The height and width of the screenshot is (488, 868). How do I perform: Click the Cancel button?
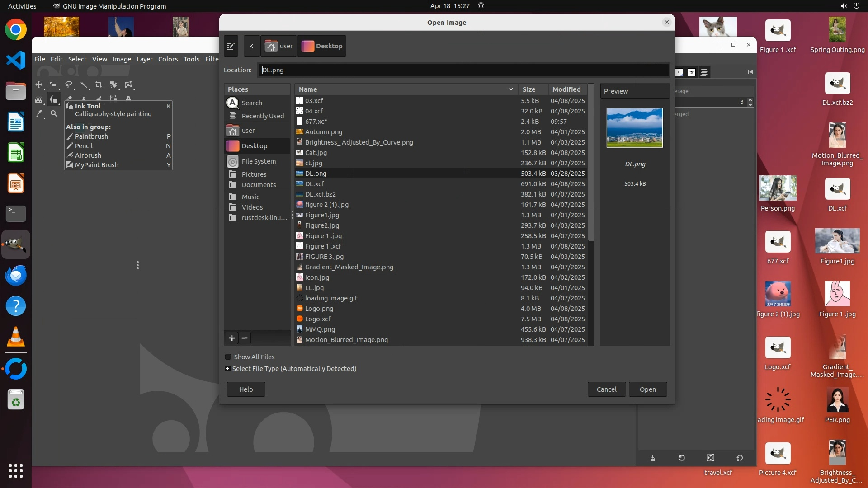click(x=606, y=389)
